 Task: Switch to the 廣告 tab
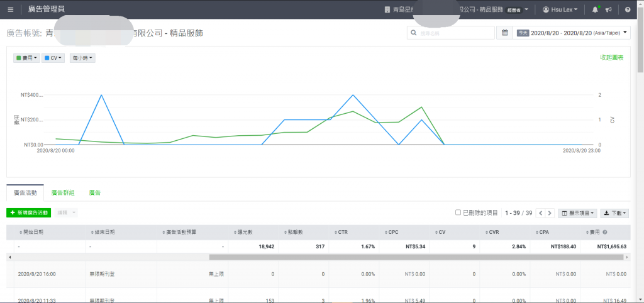click(95, 192)
